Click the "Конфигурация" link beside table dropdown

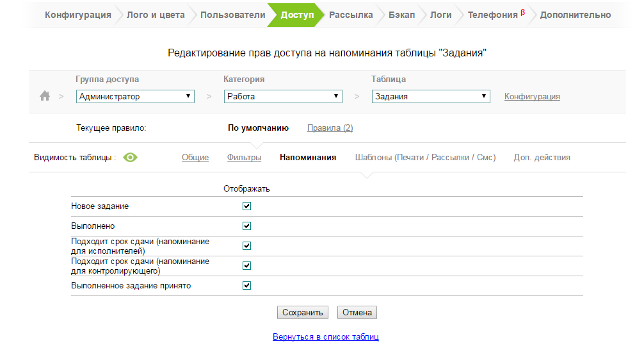coord(532,97)
